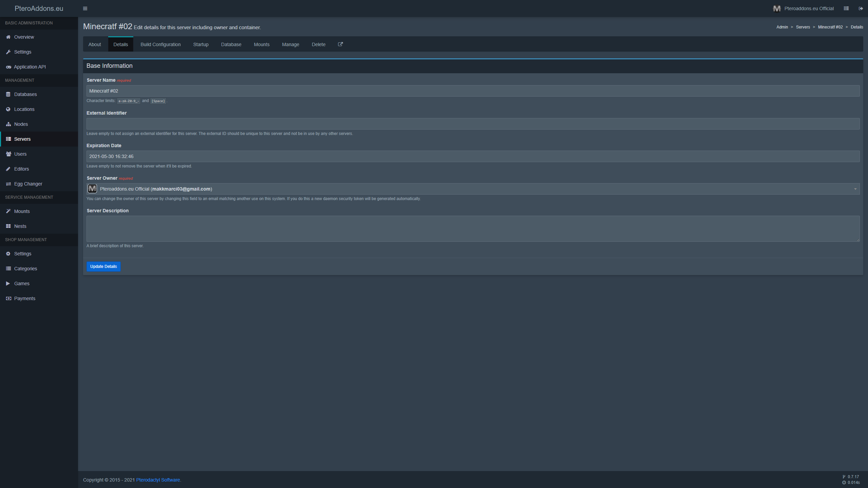The height and width of the screenshot is (488, 868).
Task: Open Egg Changer in sidebar
Action: pos(28,184)
